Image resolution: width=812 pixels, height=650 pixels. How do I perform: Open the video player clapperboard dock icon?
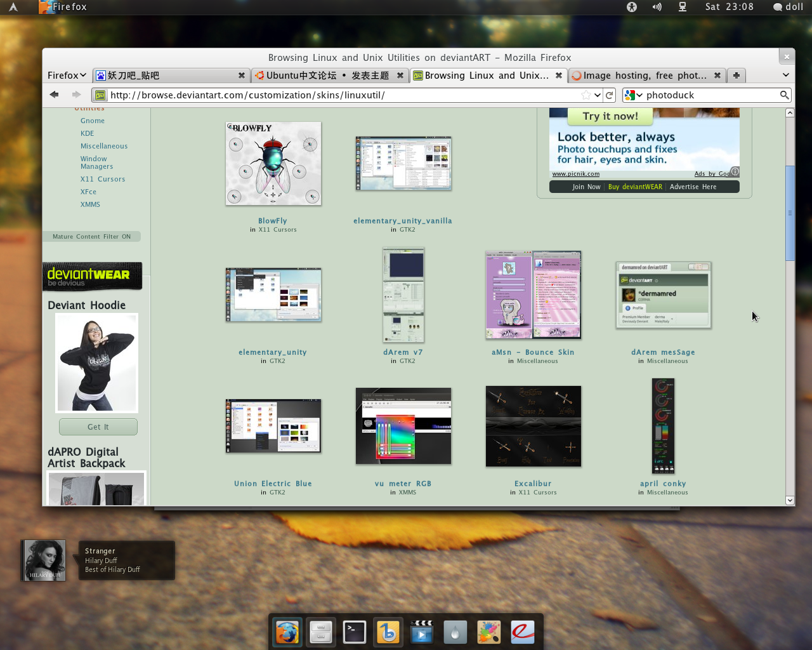tap(422, 632)
